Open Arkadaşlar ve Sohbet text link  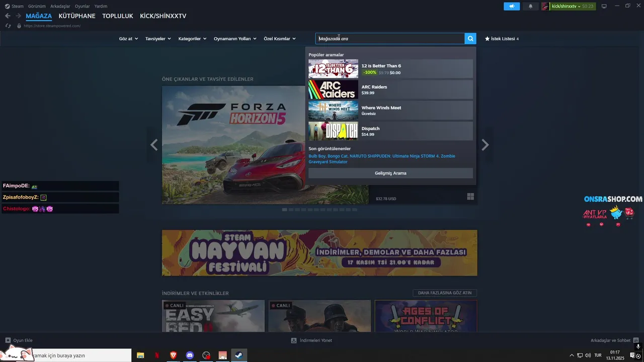click(610, 340)
